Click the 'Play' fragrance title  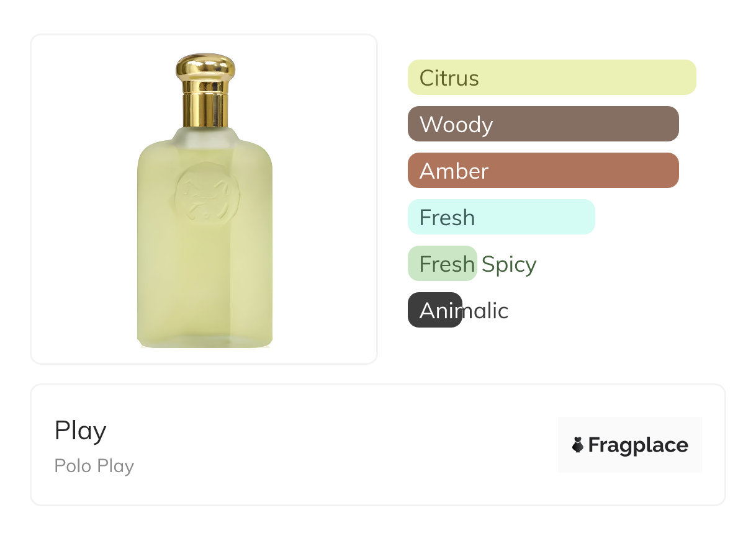[x=80, y=431]
